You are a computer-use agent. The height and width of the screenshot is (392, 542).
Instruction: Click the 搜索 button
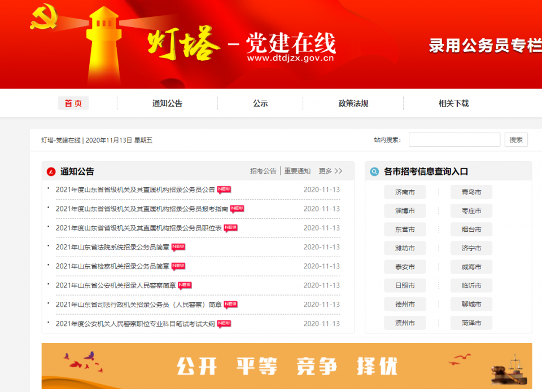point(516,139)
